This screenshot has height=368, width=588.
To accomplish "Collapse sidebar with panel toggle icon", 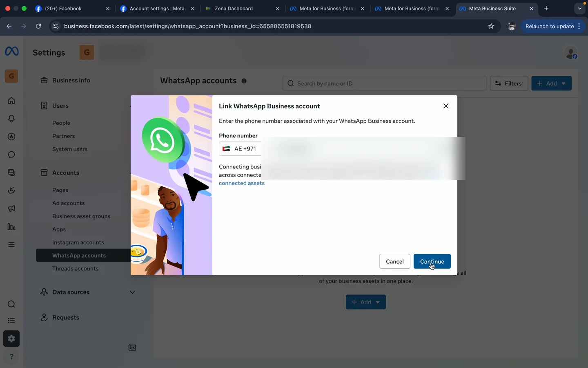I will pos(132,348).
